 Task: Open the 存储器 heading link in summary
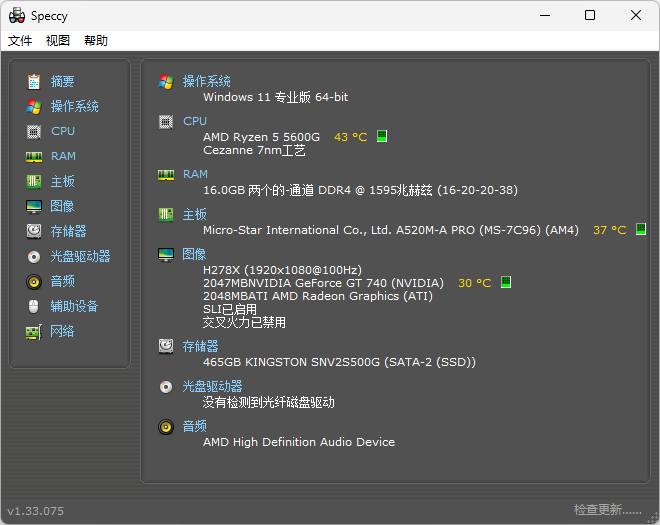tap(200, 346)
